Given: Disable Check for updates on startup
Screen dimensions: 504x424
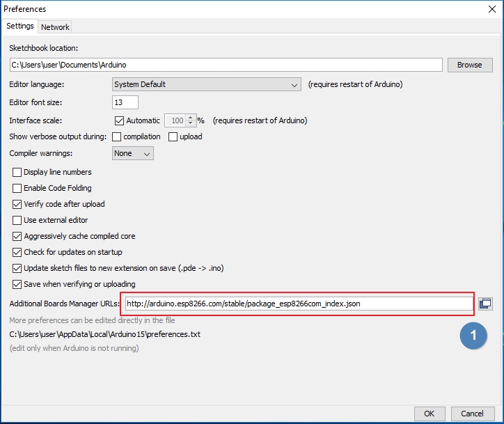Looking at the screenshot, I should tap(17, 252).
